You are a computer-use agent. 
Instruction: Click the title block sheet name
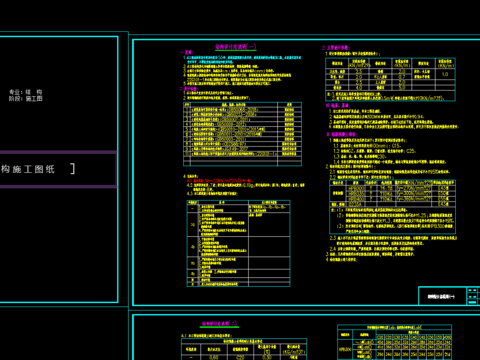pos(442,296)
